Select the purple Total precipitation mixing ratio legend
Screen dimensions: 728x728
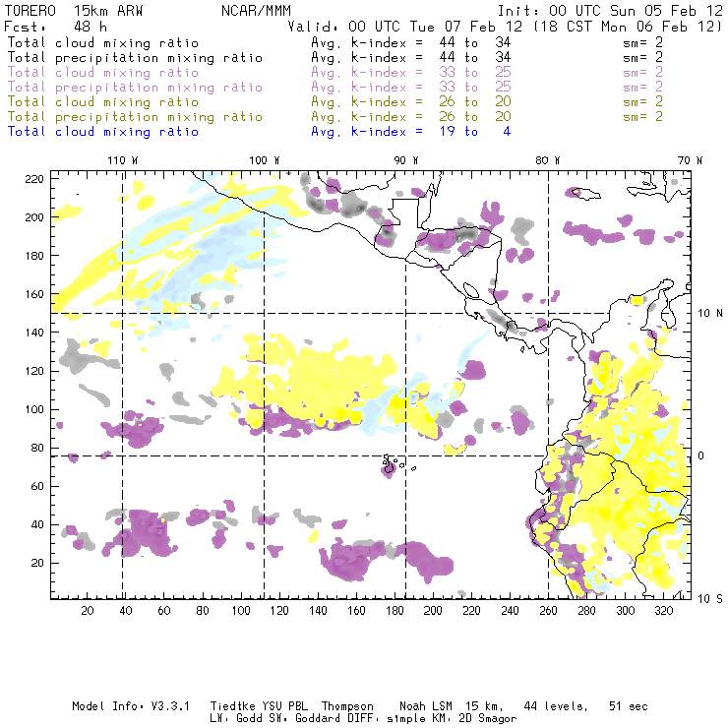[x=135, y=88]
